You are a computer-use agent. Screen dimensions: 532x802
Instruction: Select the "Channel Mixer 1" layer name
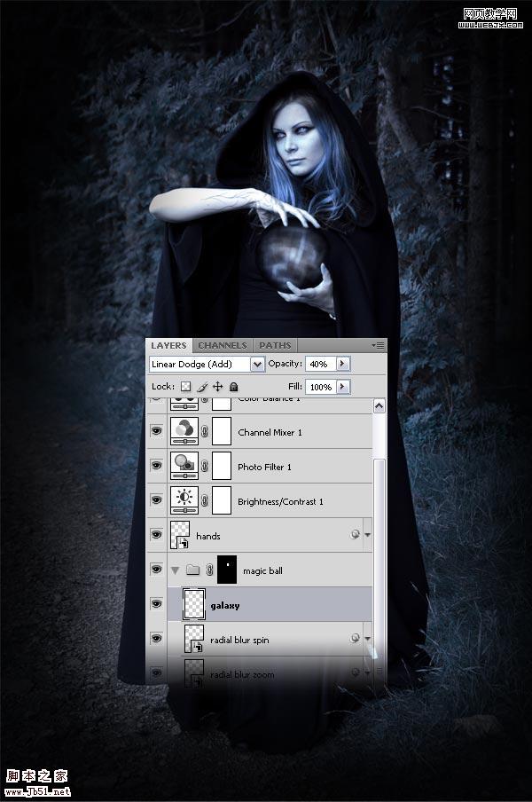click(270, 432)
